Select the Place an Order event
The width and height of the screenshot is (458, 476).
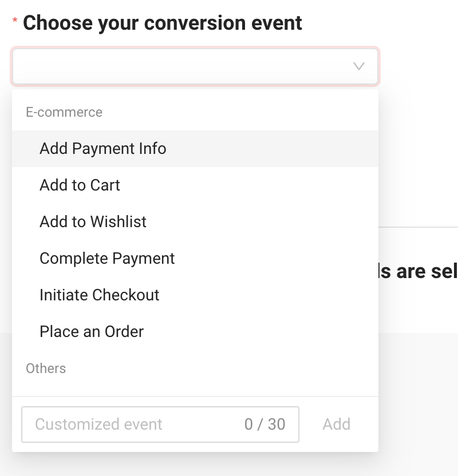tap(92, 332)
